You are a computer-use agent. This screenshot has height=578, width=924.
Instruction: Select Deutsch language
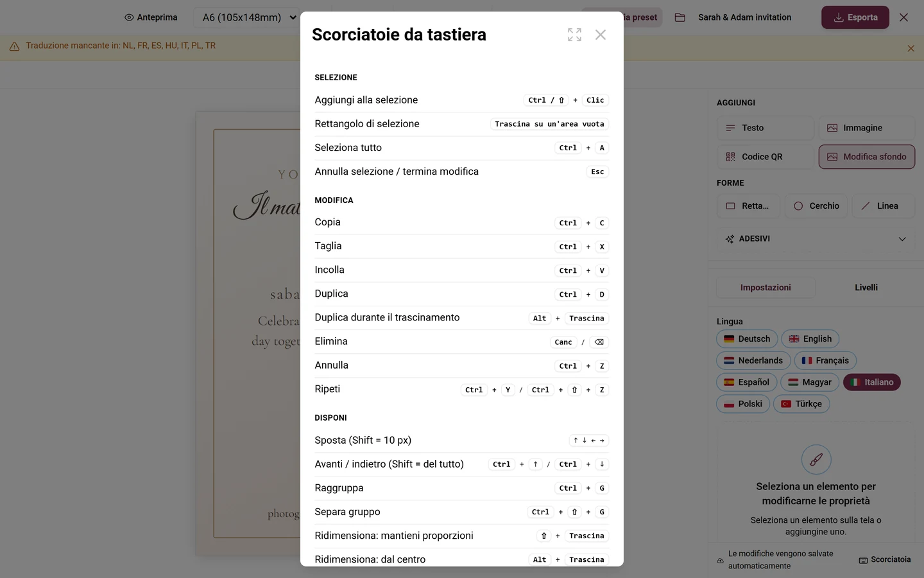[x=747, y=339]
